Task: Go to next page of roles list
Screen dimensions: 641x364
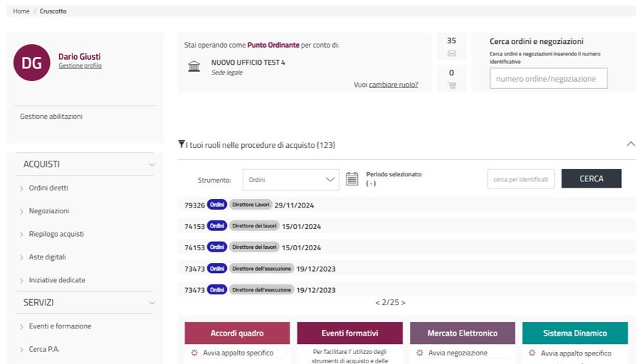Action: (403, 303)
